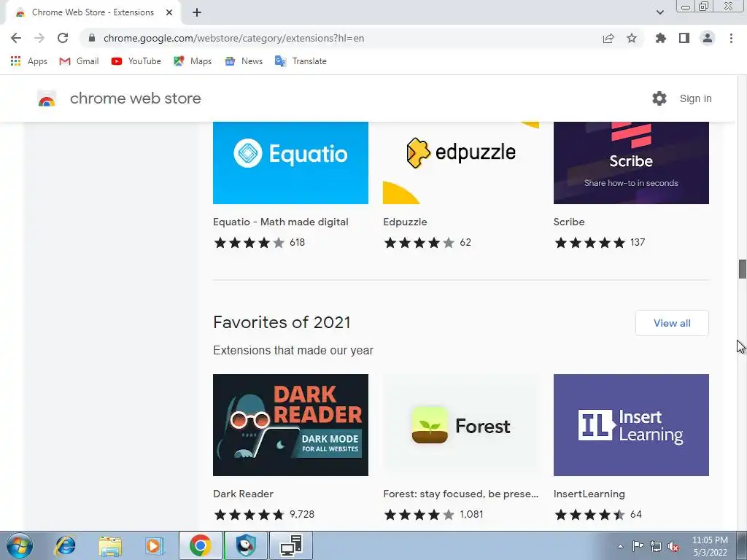Click the Edpuzzle extension title
The width and height of the screenshot is (747, 560).
(405, 222)
